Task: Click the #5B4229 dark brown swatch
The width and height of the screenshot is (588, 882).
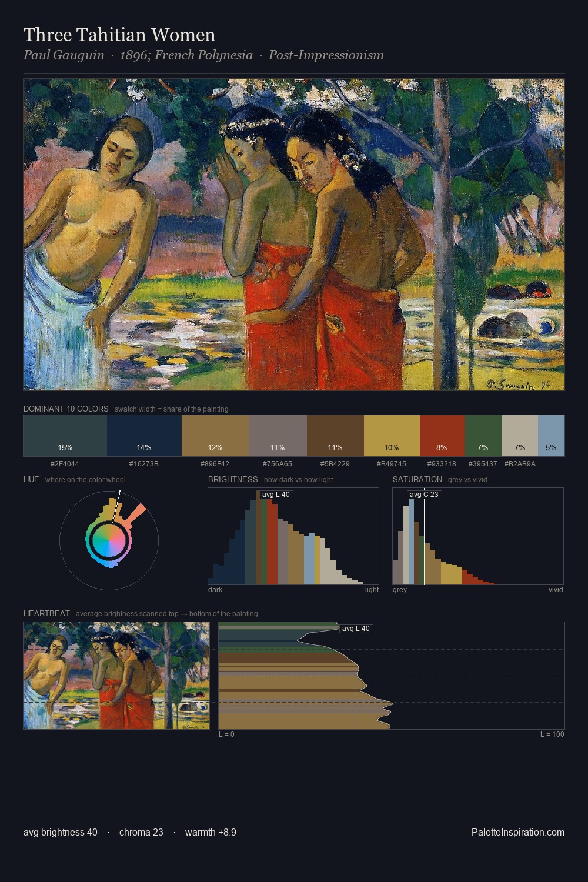Action: 335,436
